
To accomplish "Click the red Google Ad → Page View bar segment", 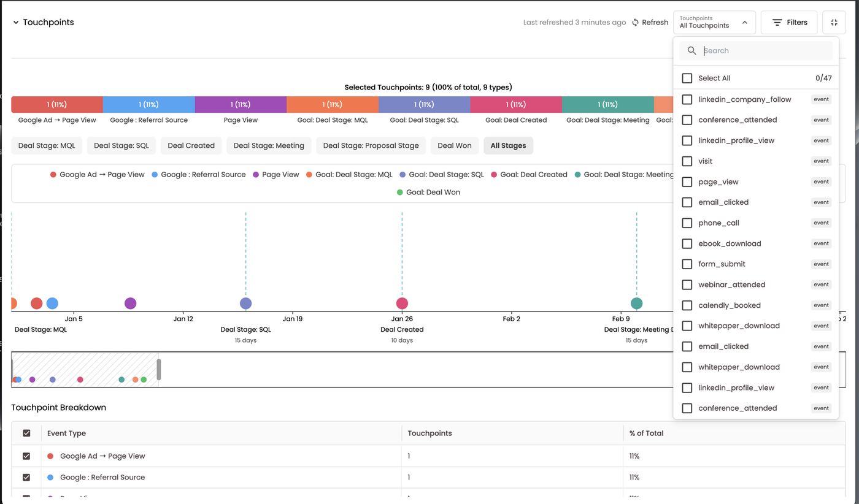I will coord(57,105).
